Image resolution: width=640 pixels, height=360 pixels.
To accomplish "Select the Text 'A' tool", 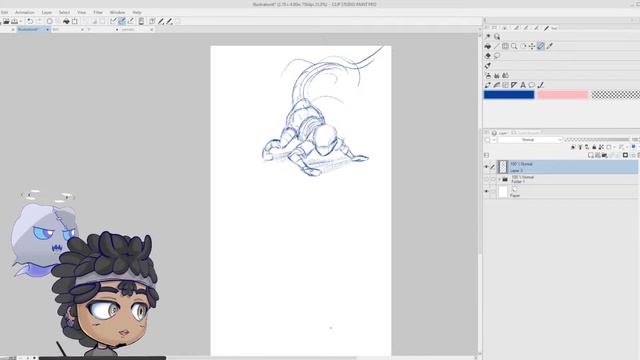I will 523,85.
